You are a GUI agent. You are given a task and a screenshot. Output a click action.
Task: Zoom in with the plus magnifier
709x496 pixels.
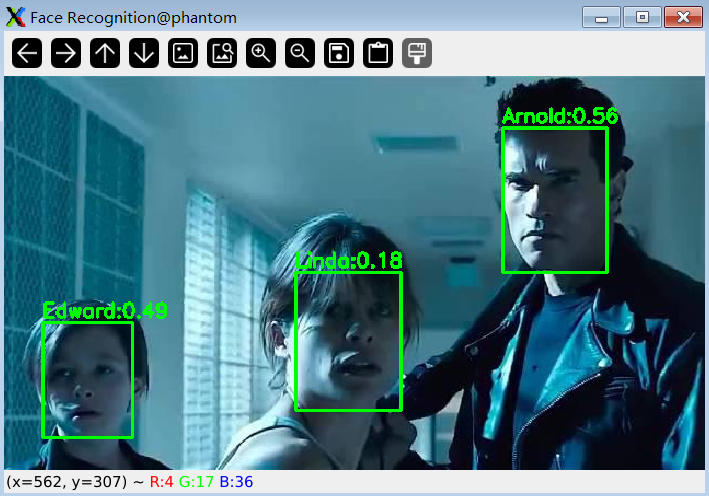(x=261, y=53)
